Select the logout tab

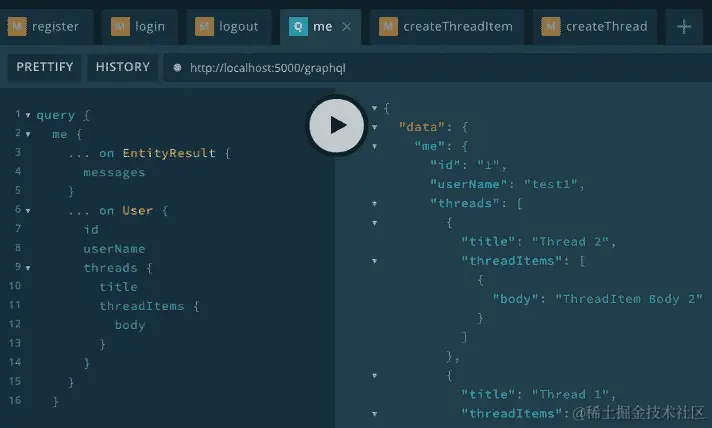[x=228, y=27]
